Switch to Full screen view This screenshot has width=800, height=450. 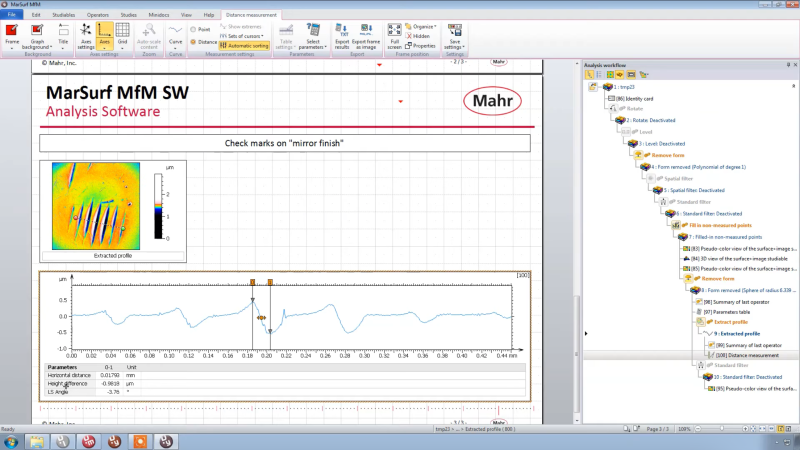[x=394, y=36]
